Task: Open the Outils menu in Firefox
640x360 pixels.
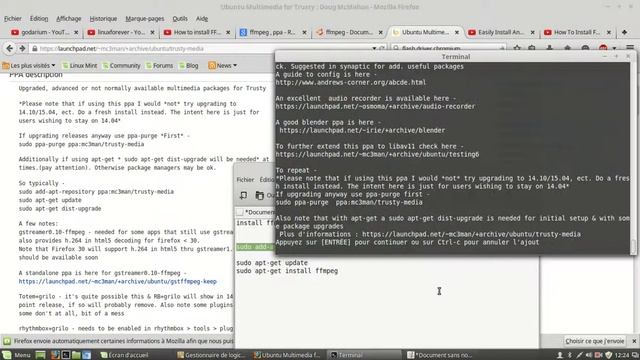Action: [180, 19]
